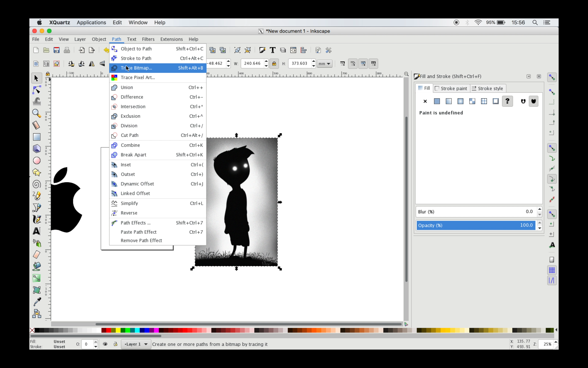Select the Rectangle tool
This screenshot has width=588, height=368.
click(37, 137)
